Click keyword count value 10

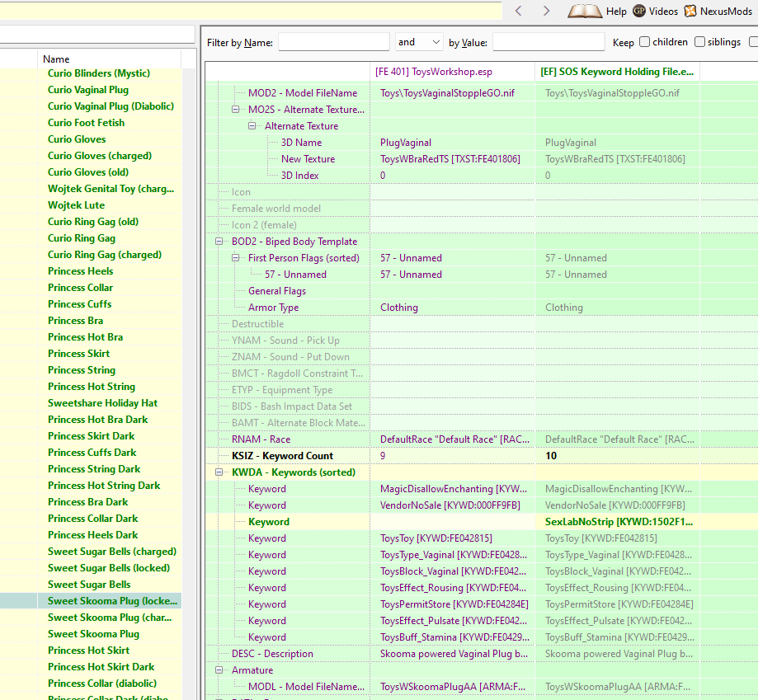551,456
